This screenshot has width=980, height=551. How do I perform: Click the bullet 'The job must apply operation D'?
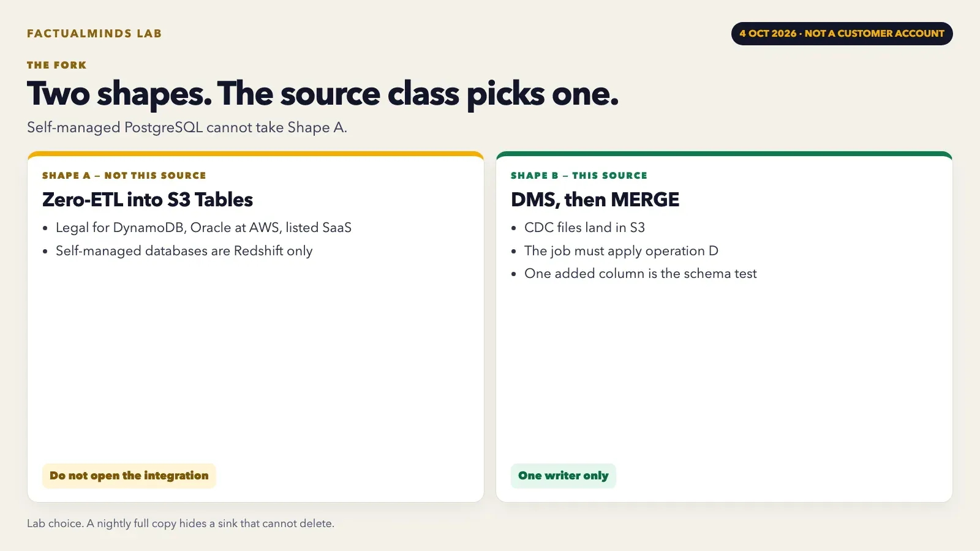[621, 251]
